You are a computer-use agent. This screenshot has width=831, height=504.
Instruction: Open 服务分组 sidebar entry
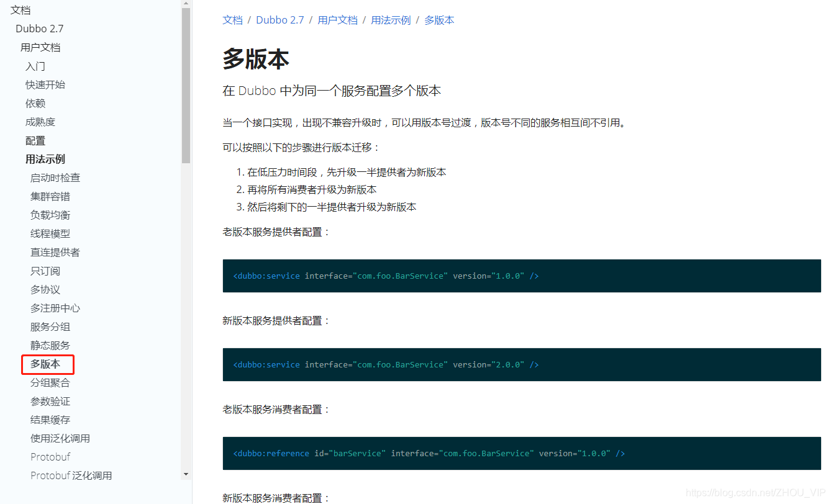(x=50, y=327)
